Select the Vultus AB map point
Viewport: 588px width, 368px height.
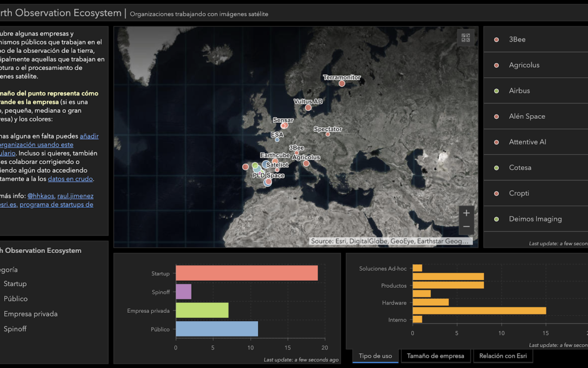(x=308, y=108)
